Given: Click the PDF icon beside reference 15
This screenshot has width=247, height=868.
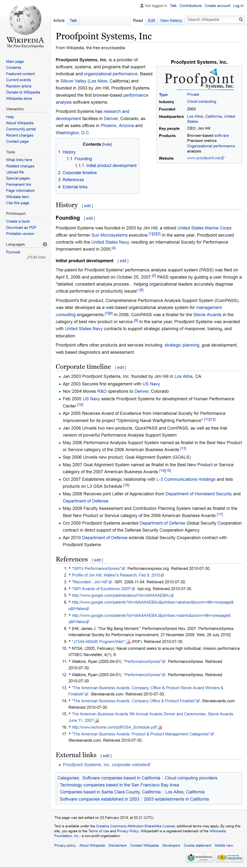Looking at the screenshot, I should click(x=97, y=720).
